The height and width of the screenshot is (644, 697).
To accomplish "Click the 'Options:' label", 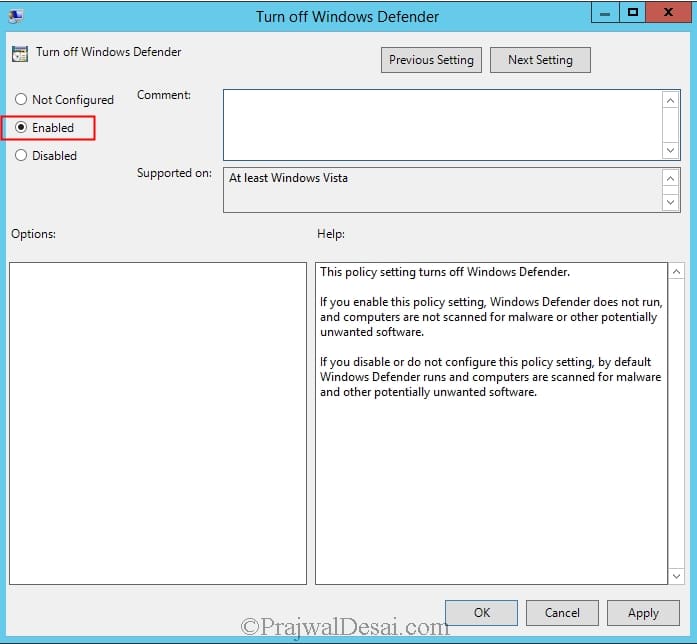I will [33, 234].
